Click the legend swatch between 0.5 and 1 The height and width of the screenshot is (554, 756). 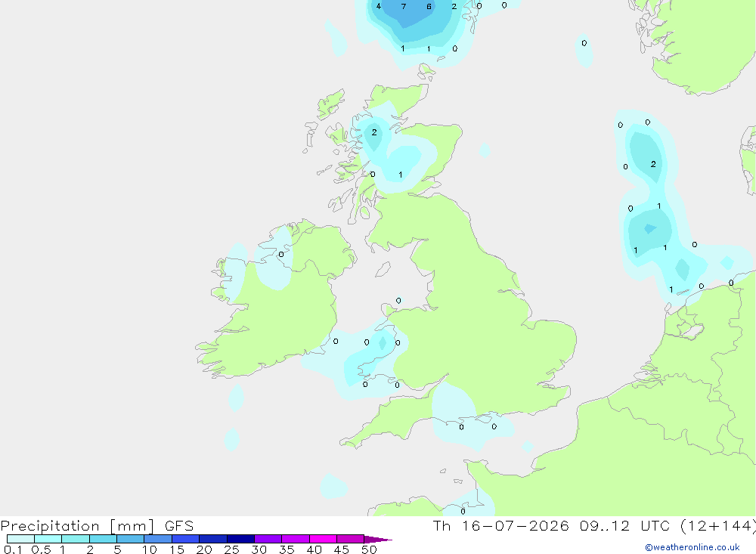pos(48,539)
